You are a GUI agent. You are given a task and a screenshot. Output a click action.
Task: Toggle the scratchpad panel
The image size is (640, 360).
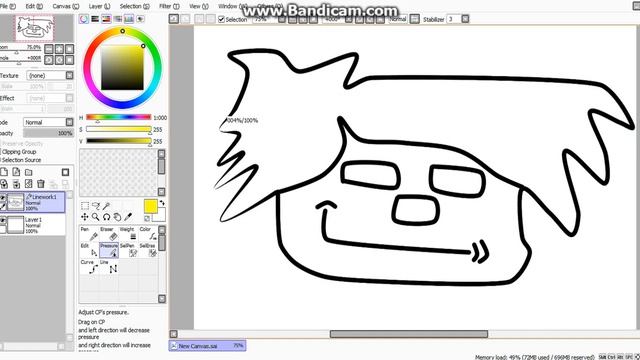(140, 19)
